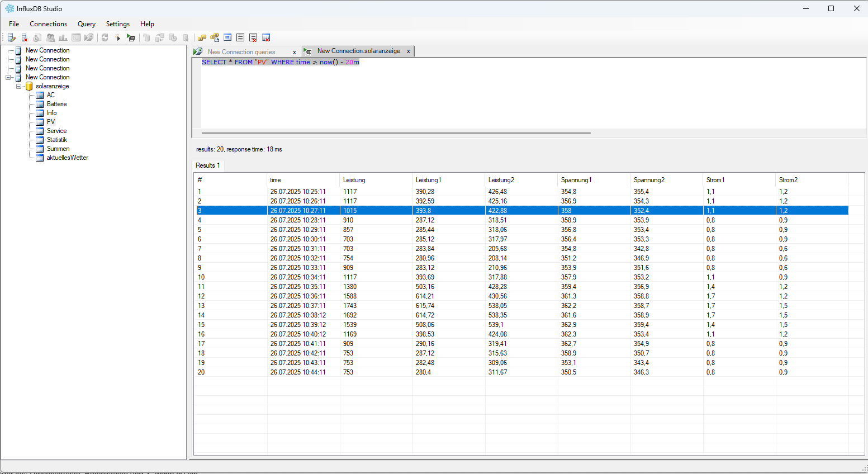The image size is (868, 474).
Task: Click the first yellow tags toolbar icon
Action: point(202,37)
